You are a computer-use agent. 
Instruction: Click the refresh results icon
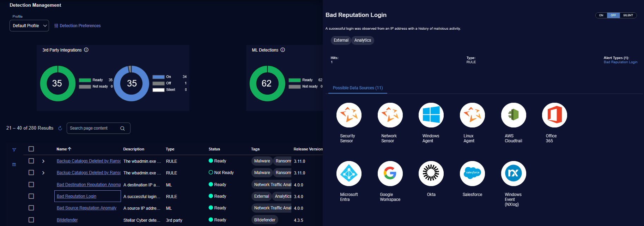(x=60, y=128)
